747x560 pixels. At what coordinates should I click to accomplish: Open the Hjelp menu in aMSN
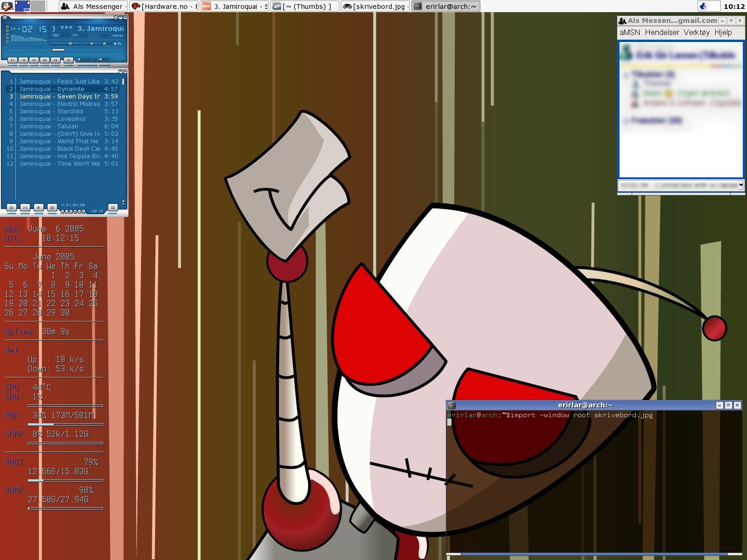pyautogui.click(x=723, y=32)
